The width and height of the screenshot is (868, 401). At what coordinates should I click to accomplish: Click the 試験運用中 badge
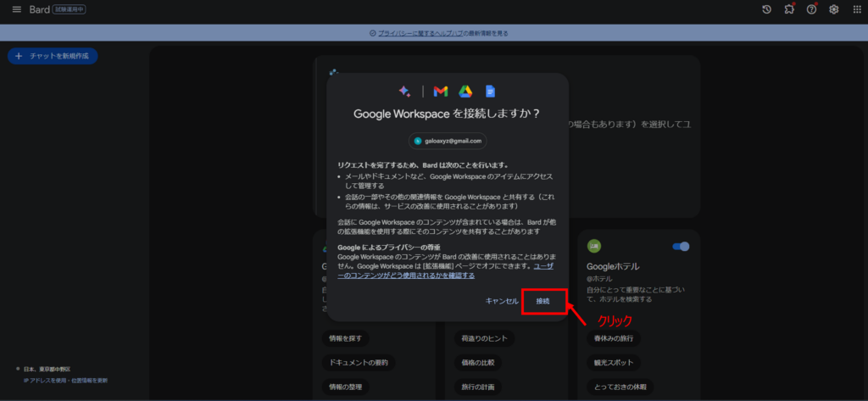click(x=70, y=9)
